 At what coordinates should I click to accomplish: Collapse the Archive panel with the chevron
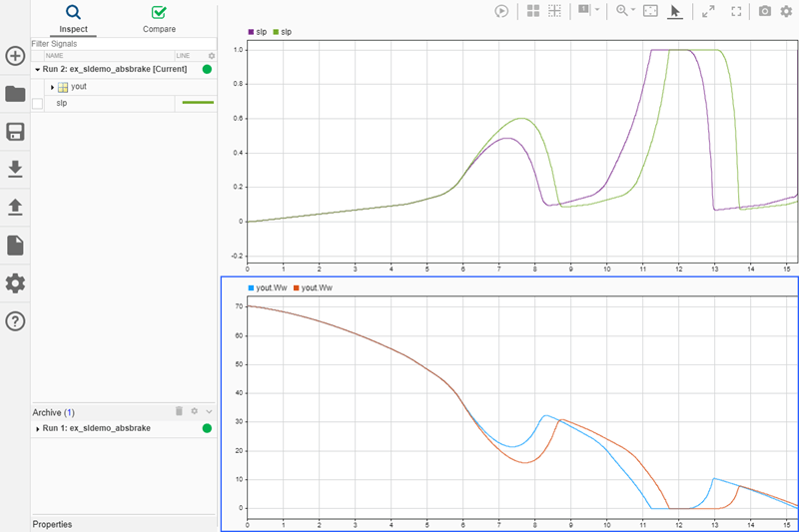pos(210,411)
